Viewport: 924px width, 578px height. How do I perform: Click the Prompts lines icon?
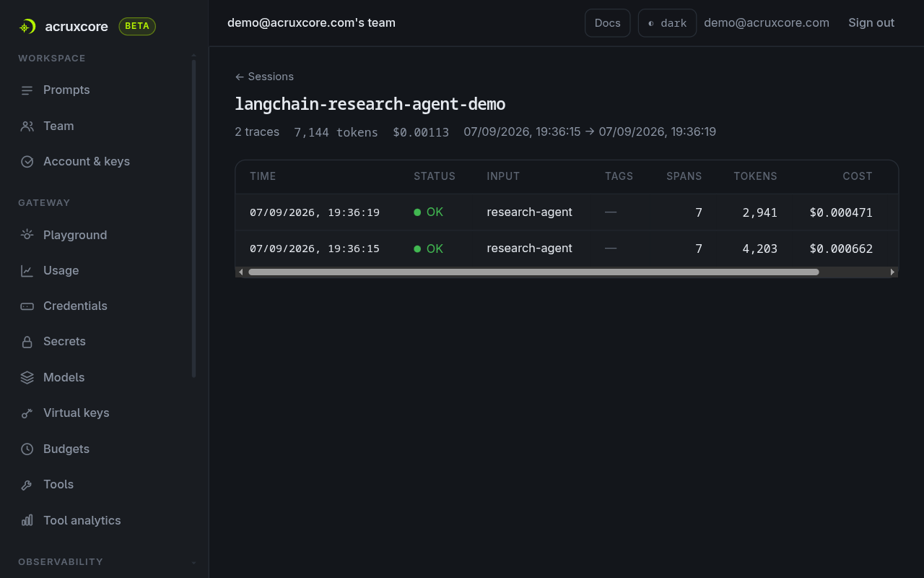click(27, 90)
